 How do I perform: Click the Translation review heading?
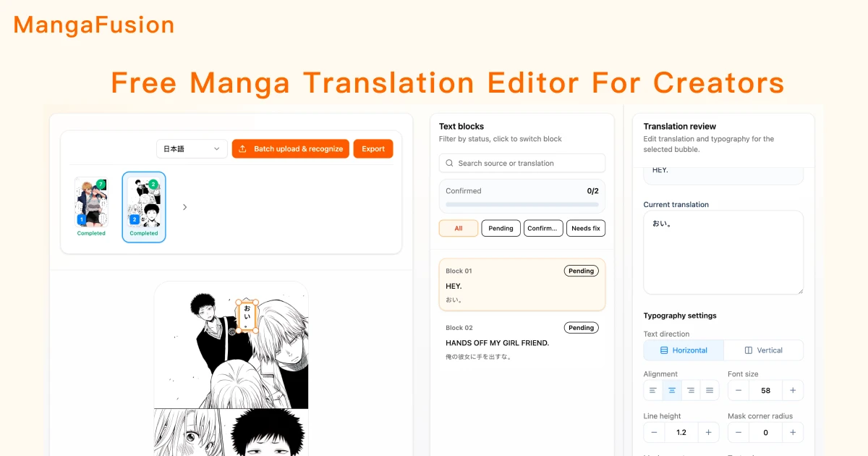(680, 126)
